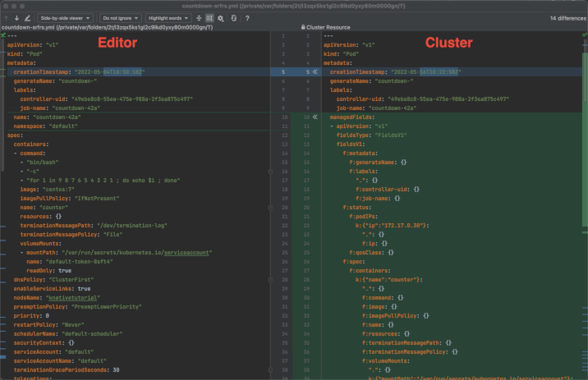This screenshot has width=588, height=380.
Task: Click the namespace: "default" line
Action: (x=45, y=126)
